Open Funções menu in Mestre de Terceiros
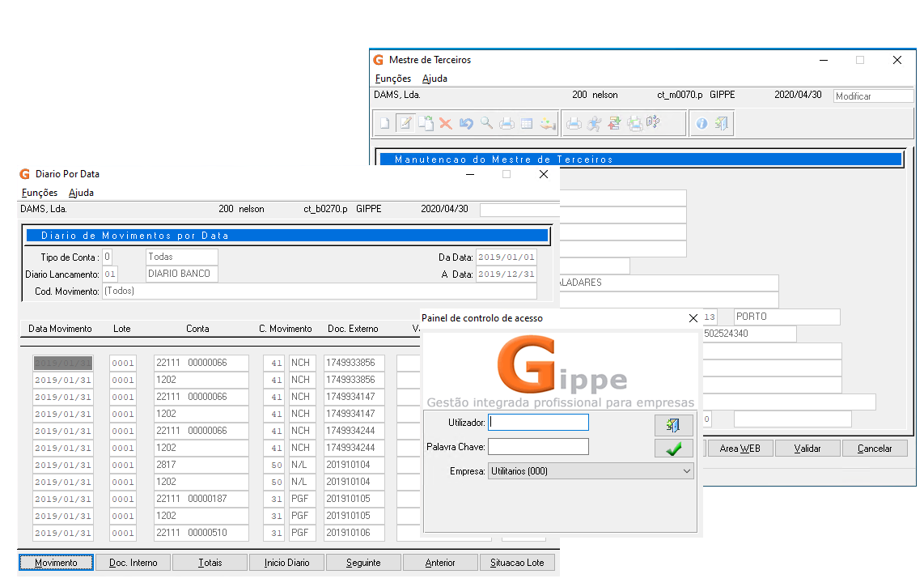Viewport: 924px width, 587px height. pos(393,79)
